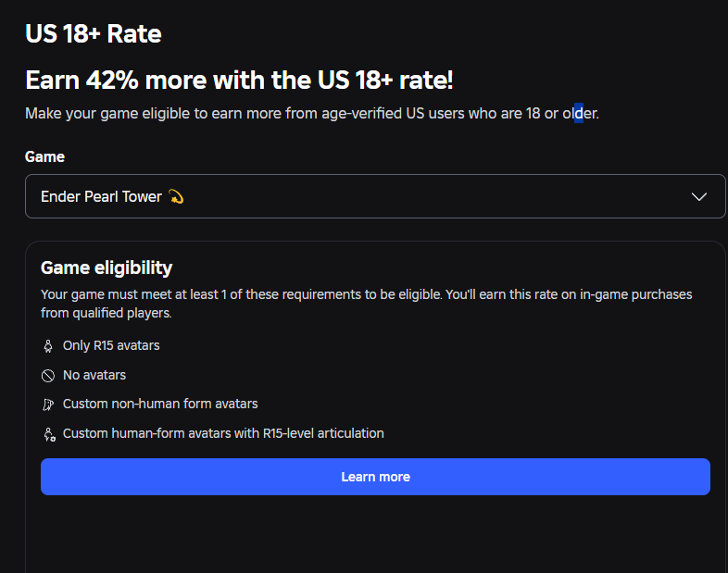This screenshot has width=728, height=573.
Task: Click the US 18+ Rate title
Action: tap(94, 33)
